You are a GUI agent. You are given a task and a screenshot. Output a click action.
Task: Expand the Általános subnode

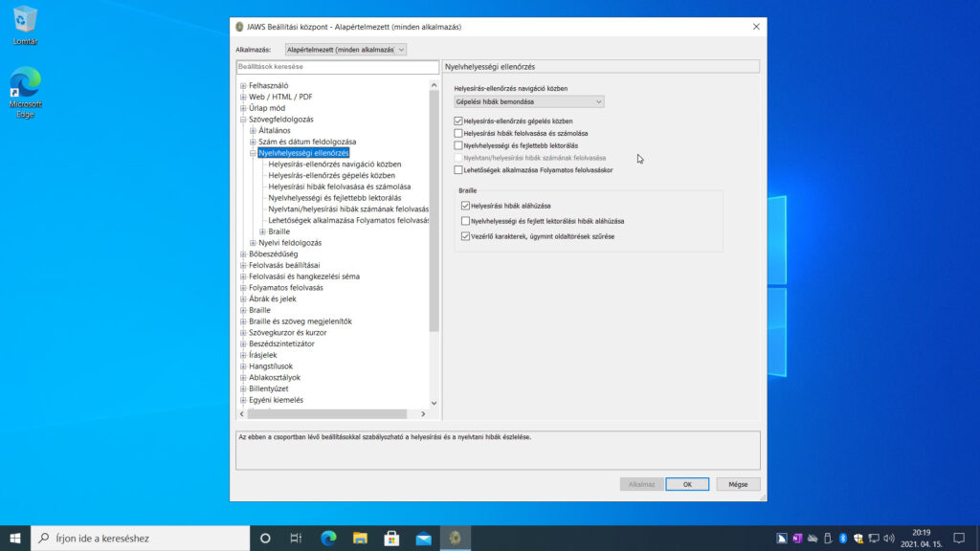pyautogui.click(x=253, y=130)
